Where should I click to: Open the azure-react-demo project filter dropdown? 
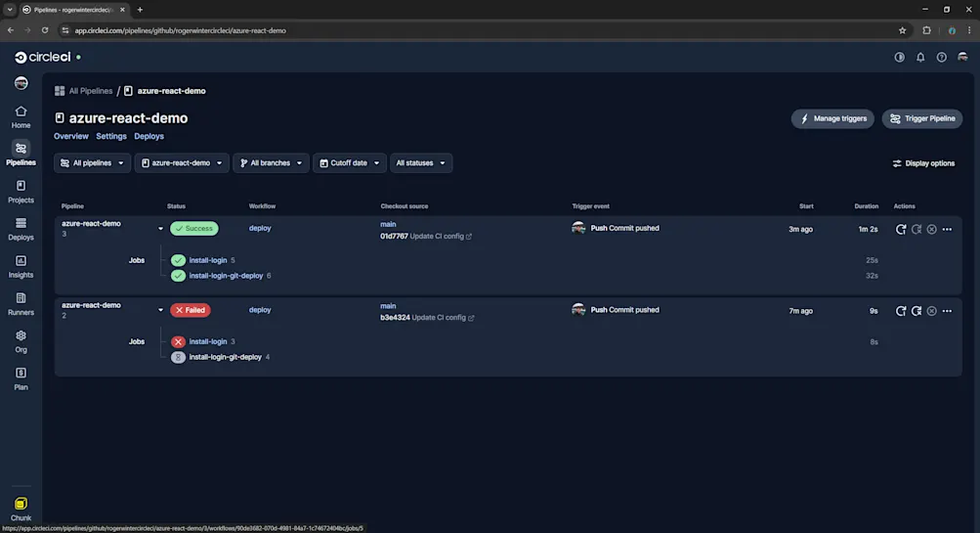(182, 162)
